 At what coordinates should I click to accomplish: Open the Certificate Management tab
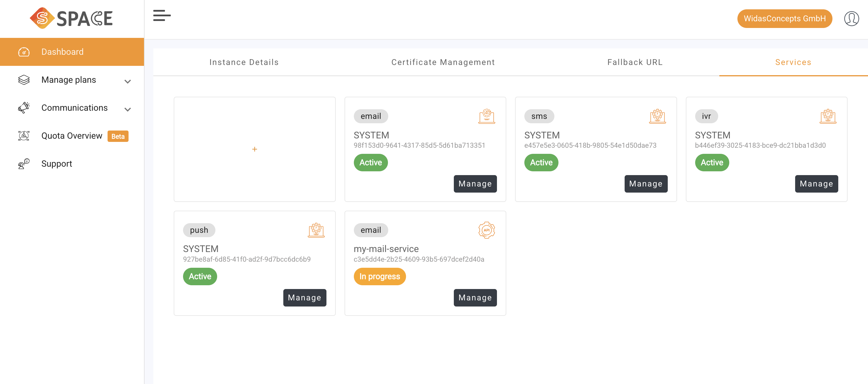pos(443,62)
